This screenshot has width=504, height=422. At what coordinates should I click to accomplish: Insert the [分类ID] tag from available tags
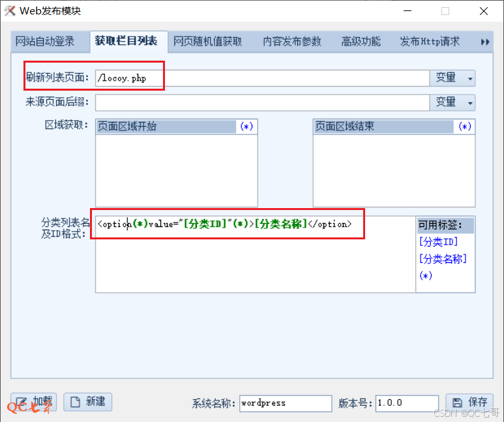tap(438, 242)
